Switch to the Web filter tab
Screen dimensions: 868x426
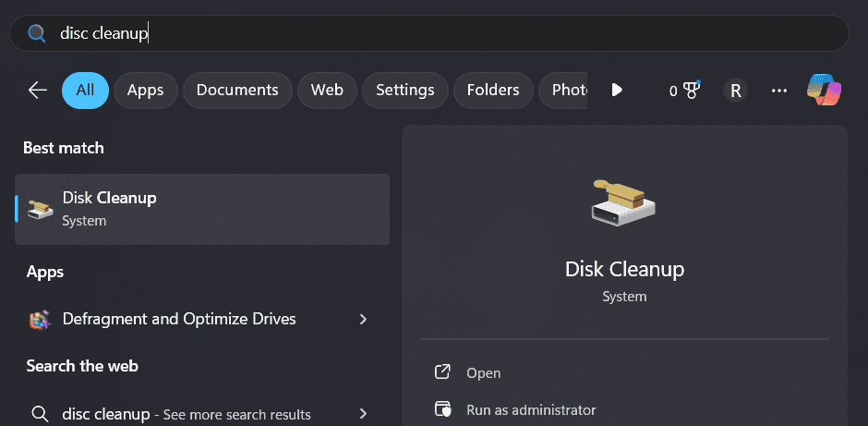(x=327, y=90)
